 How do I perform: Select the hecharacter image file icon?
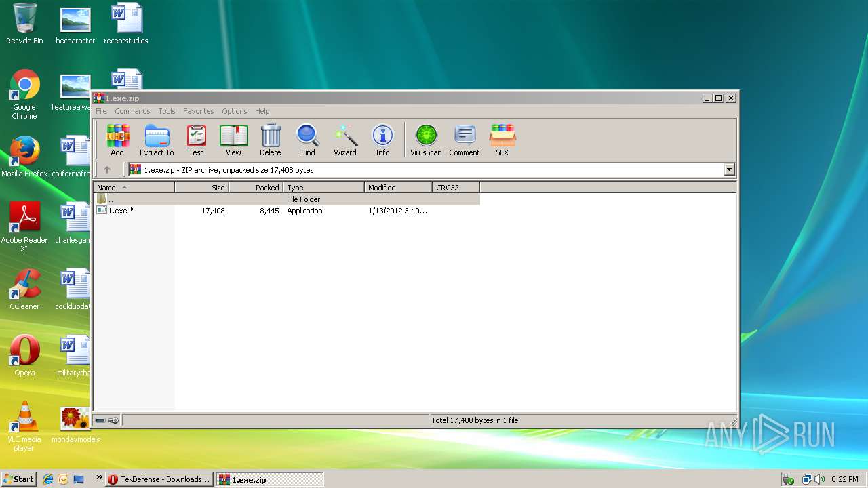click(x=75, y=26)
